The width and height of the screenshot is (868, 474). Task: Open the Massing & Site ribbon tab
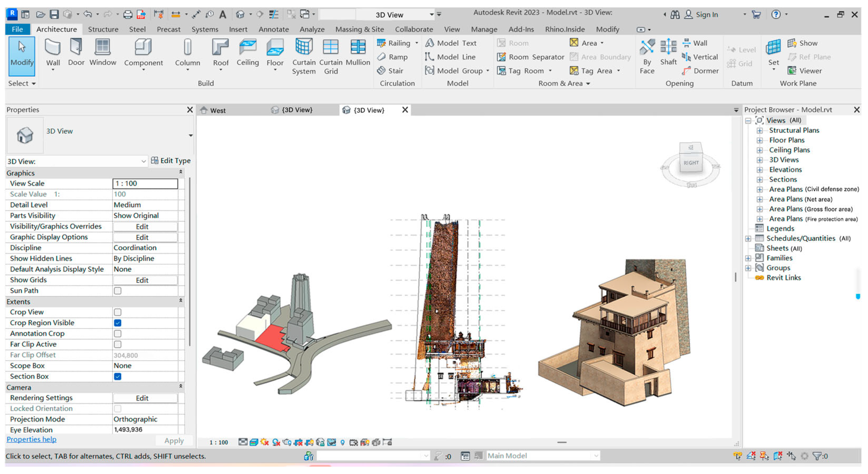point(359,29)
